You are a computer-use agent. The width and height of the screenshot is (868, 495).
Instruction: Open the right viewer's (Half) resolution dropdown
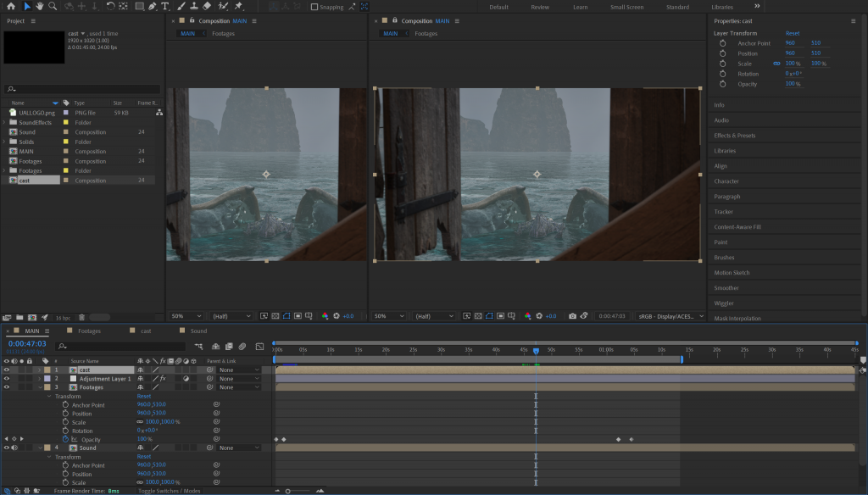(x=434, y=316)
